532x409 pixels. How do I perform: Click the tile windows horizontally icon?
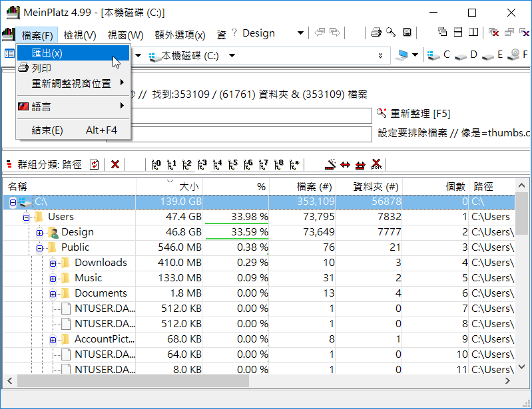458,32
